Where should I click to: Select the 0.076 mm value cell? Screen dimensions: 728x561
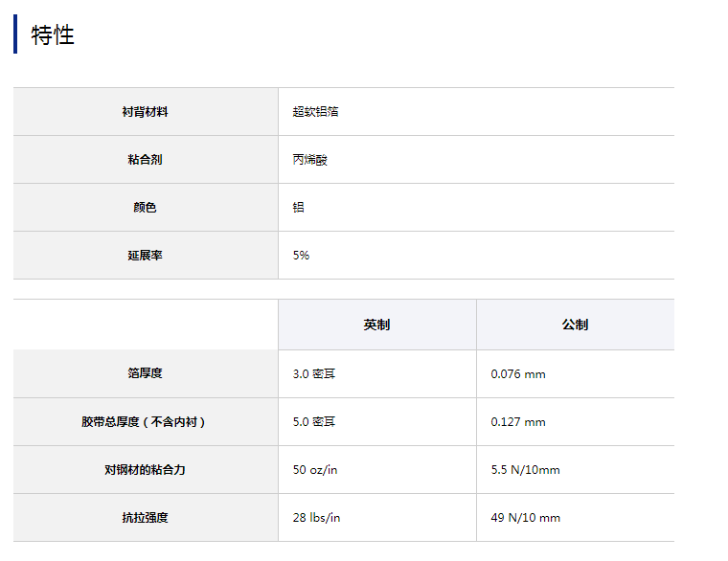[x=517, y=374]
